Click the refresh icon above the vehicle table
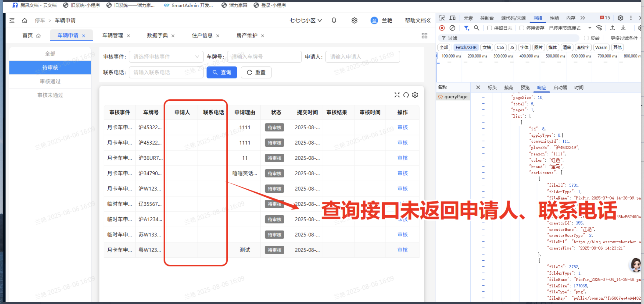Screen dimensions: 644x304 [406, 95]
